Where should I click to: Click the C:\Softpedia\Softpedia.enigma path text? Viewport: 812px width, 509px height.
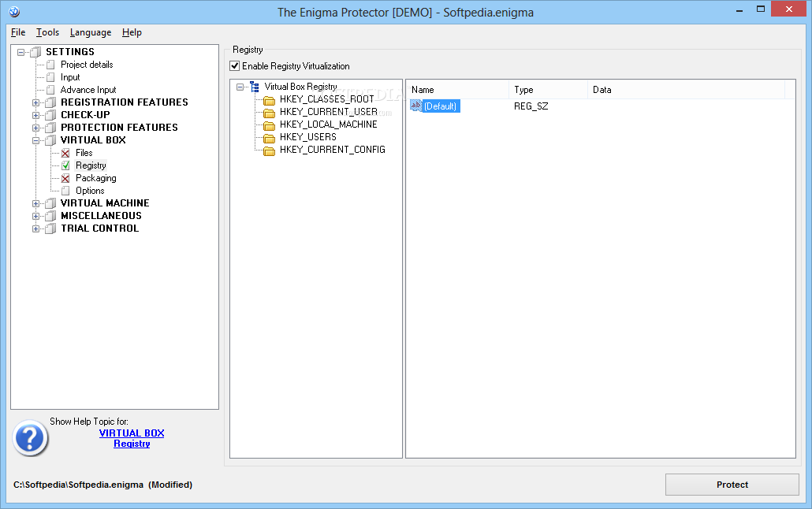pyautogui.click(x=78, y=485)
